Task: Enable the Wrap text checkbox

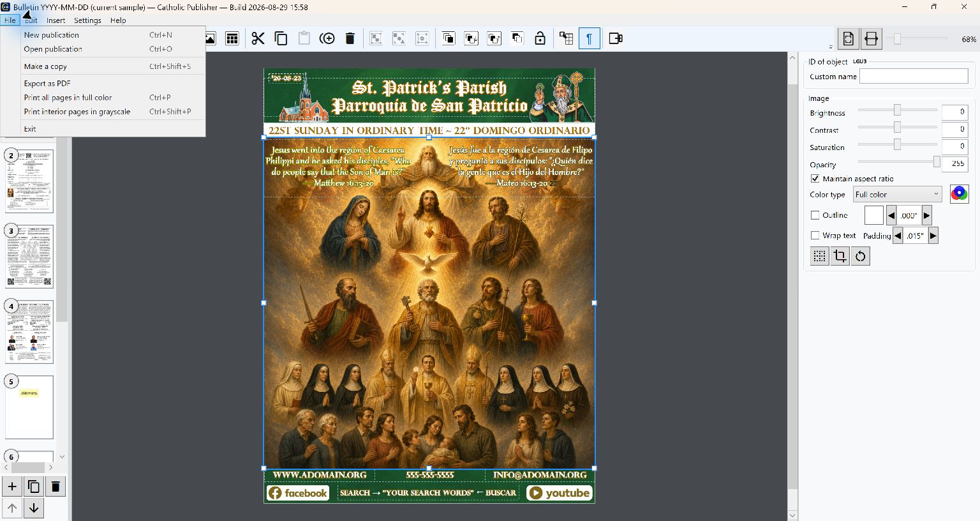Action: (x=815, y=236)
